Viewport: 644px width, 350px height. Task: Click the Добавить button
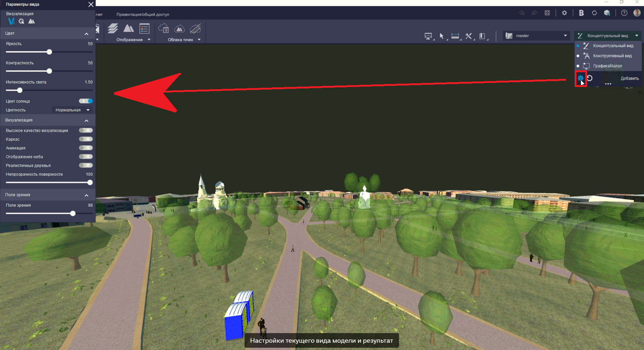point(629,78)
